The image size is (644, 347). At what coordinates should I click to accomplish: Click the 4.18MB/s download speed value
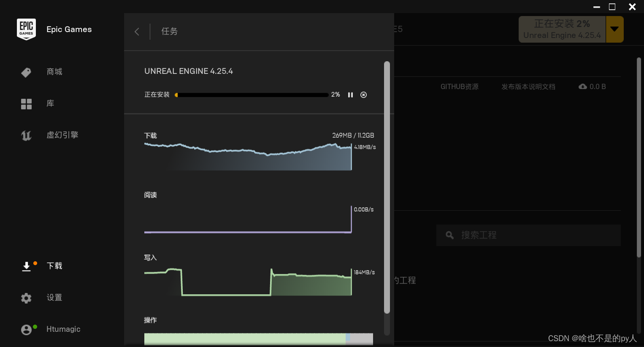coord(365,147)
